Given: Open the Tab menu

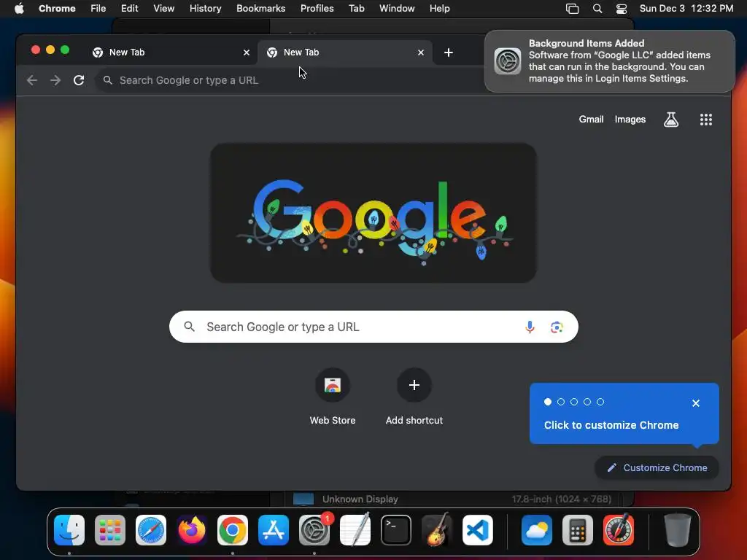Looking at the screenshot, I should point(356,9).
